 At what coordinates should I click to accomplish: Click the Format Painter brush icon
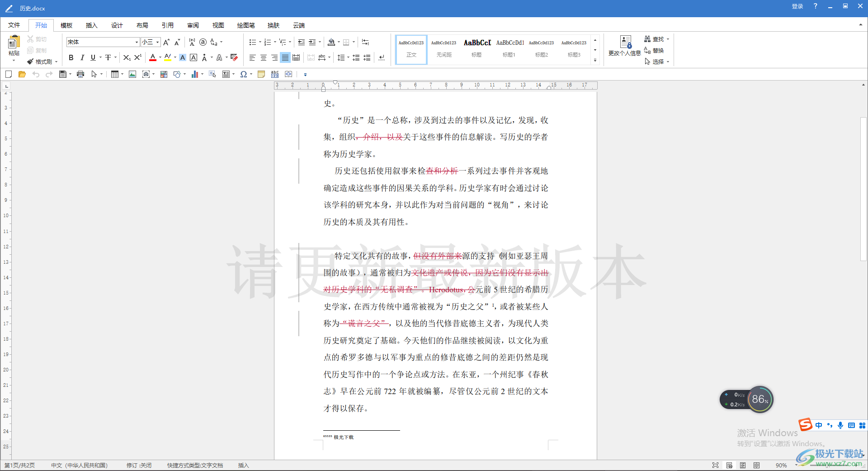point(30,62)
